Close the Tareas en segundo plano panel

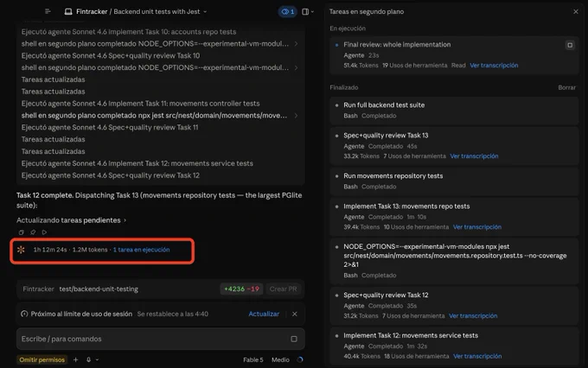[x=576, y=11]
